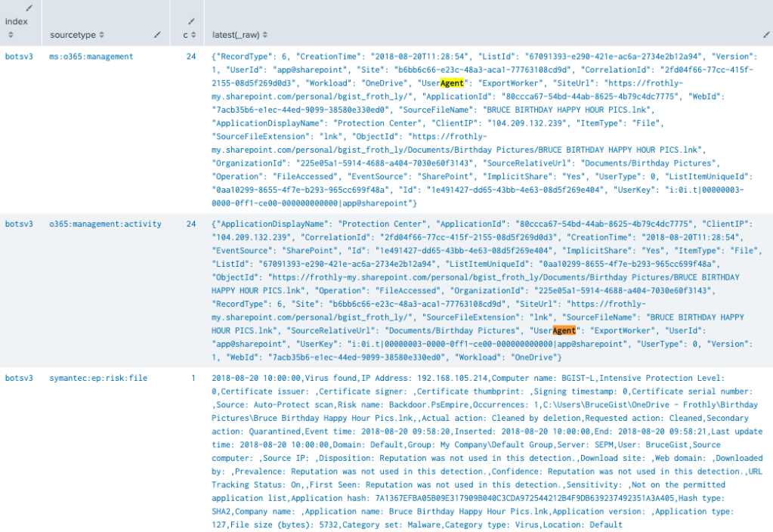Image resolution: width=773 pixels, height=532 pixels.
Task: Click count 24 in o365:management:activity row
Action: coord(190,224)
